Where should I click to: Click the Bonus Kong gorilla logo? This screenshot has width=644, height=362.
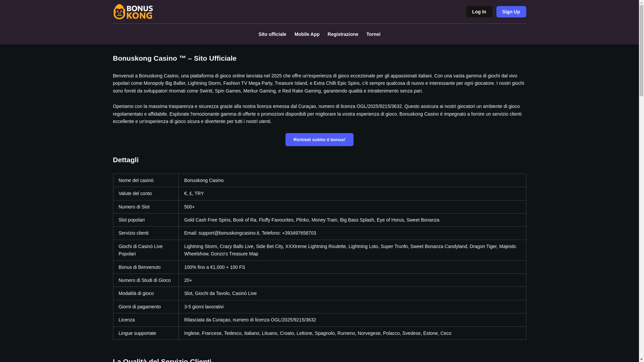(133, 12)
